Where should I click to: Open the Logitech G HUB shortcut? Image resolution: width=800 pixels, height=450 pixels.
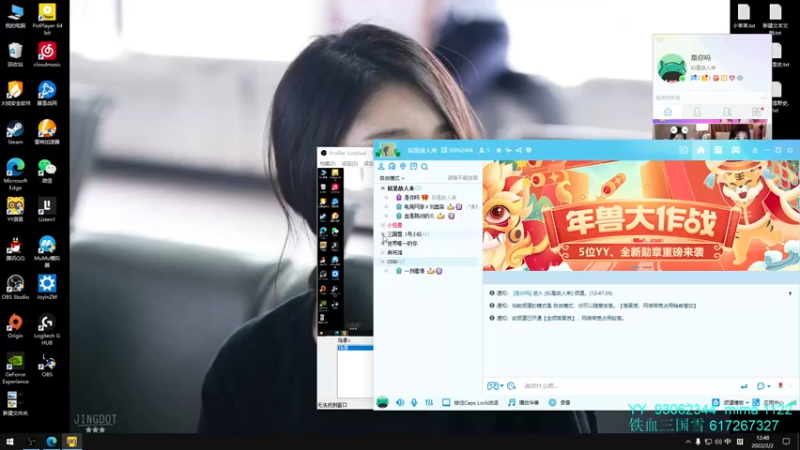47,330
